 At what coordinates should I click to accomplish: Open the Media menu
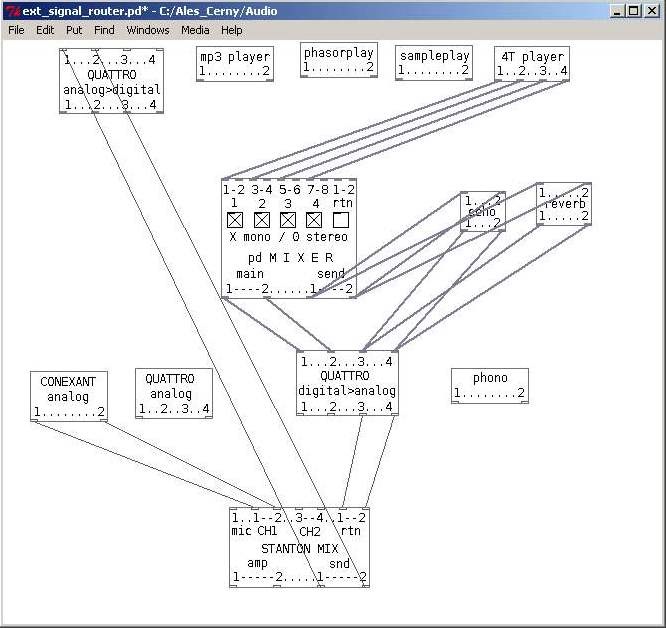(195, 30)
